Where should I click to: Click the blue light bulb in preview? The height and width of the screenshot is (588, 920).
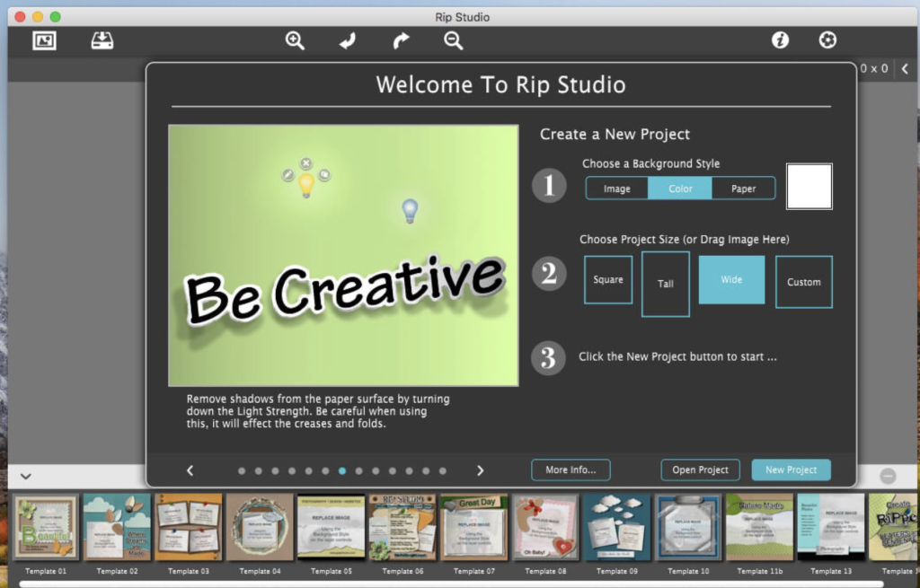tap(410, 210)
